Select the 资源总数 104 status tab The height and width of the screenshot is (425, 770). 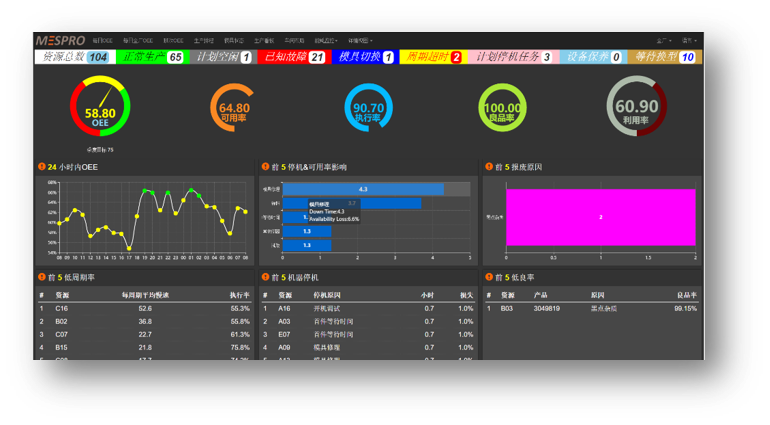(x=73, y=57)
